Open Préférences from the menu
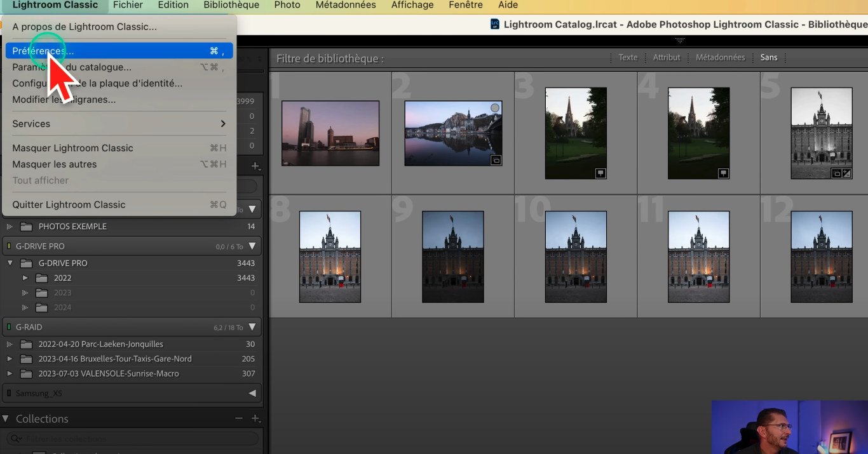The height and width of the screenshot is (454, 868). tap(43, 51)
